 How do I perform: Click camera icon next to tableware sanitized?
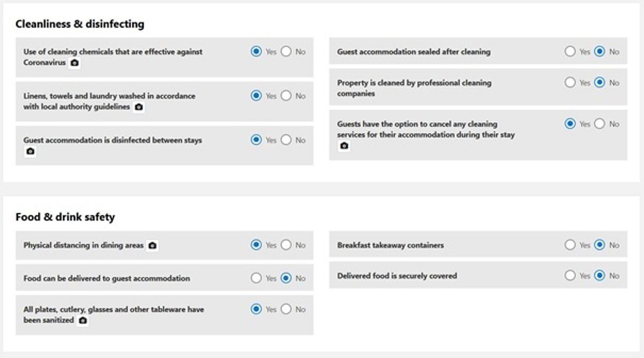coord(83,321)
